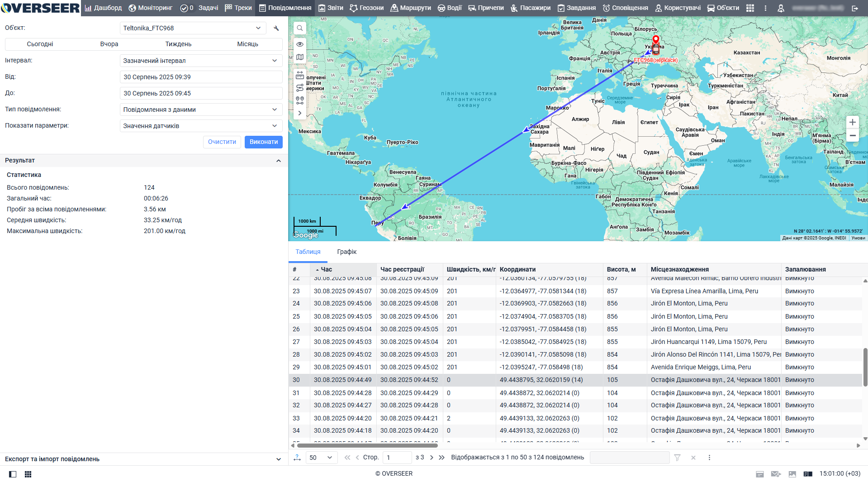Screen dimensions: 868x482
Task: Click the Від date input field
Action: (x=201, y=77)
